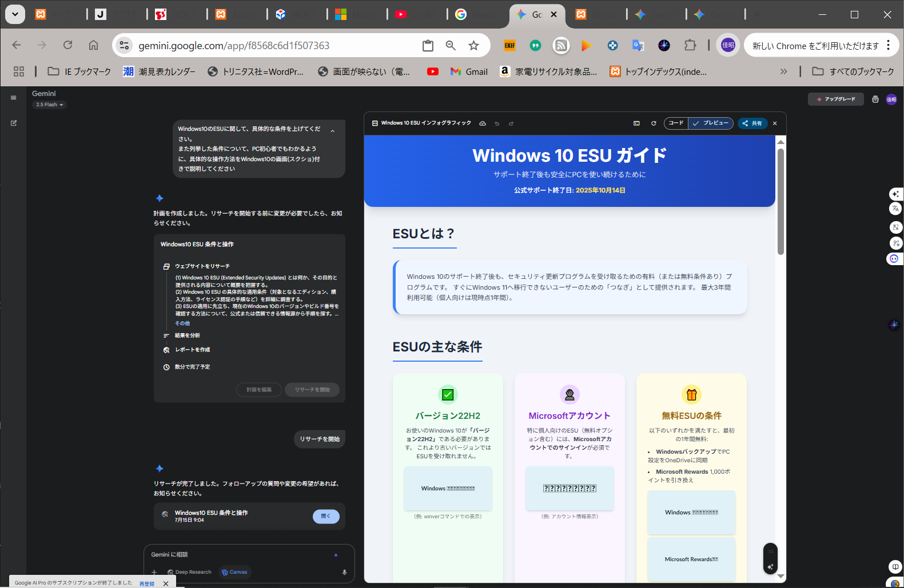Open the IE ブックマーク folder
This screenshot has height=588, width=904.
[x=79, y=71]
